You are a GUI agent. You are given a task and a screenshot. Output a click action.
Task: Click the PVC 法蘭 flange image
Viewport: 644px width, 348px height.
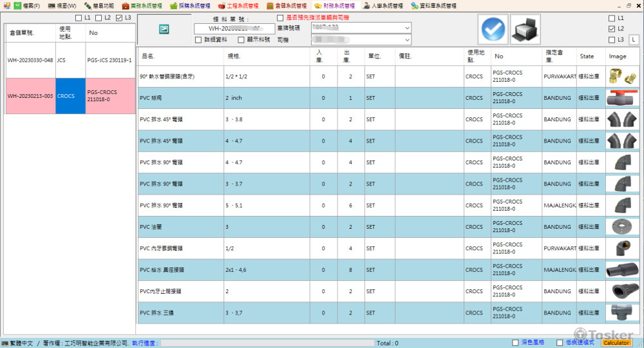point(623,227)
